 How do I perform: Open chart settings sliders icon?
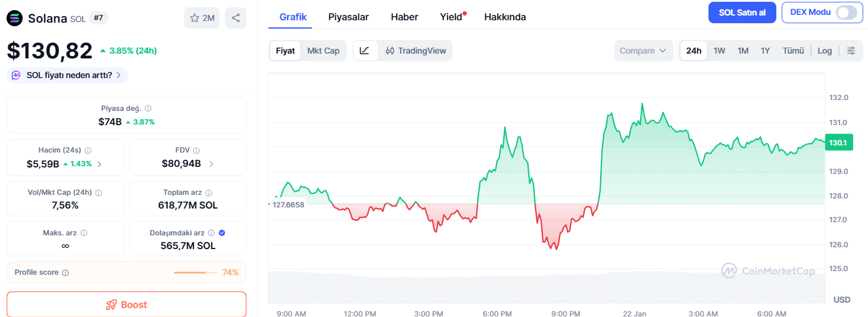click(x=851, y=51)
